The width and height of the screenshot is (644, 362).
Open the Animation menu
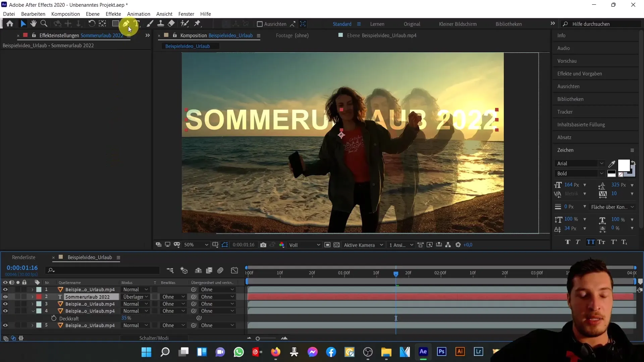[139, 14]
